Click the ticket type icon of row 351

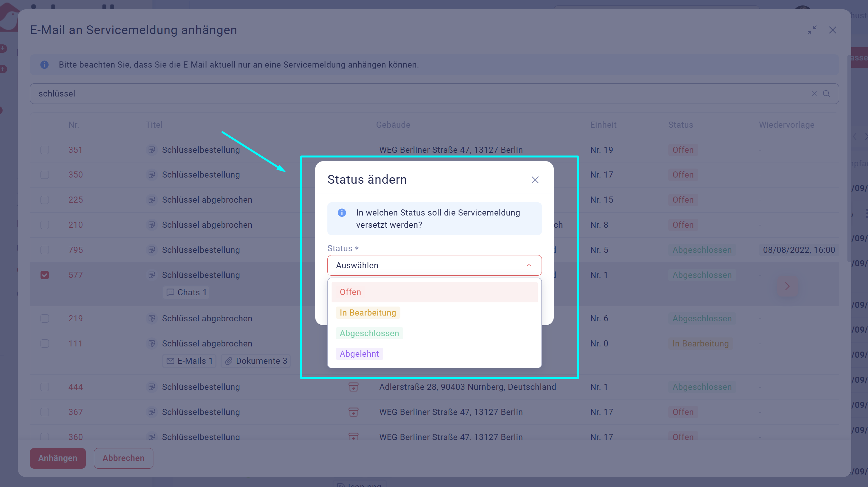pos(151,150)
